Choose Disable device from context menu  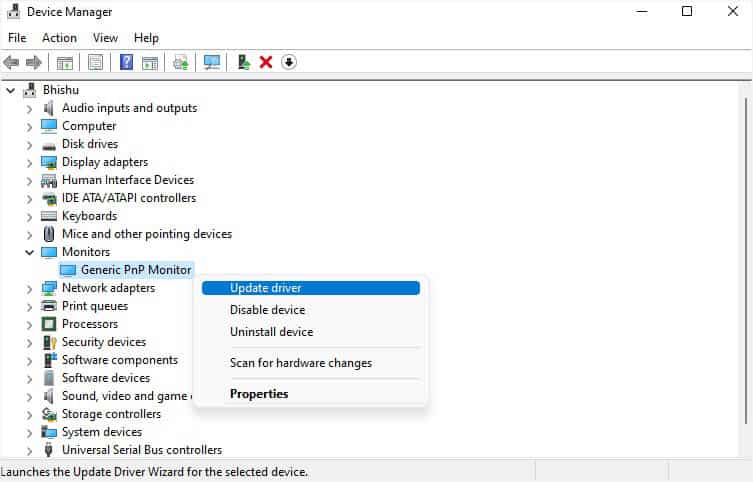click(x=311, y=310)
